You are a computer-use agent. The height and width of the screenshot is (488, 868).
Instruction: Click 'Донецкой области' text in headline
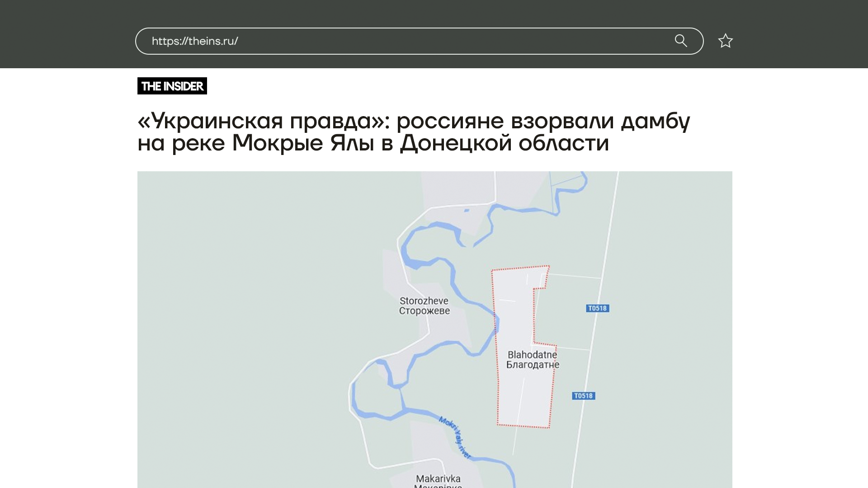tap(504, 143)
